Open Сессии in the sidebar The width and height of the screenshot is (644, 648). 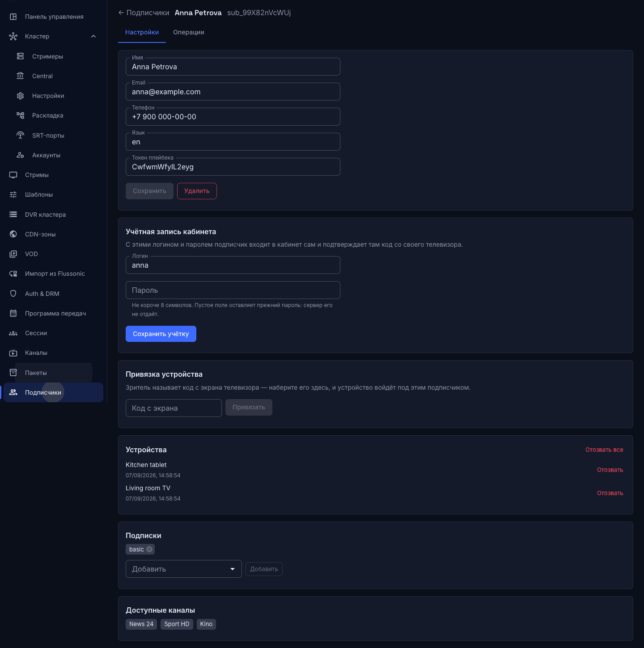pyautogui.click(x=54, y=333)
